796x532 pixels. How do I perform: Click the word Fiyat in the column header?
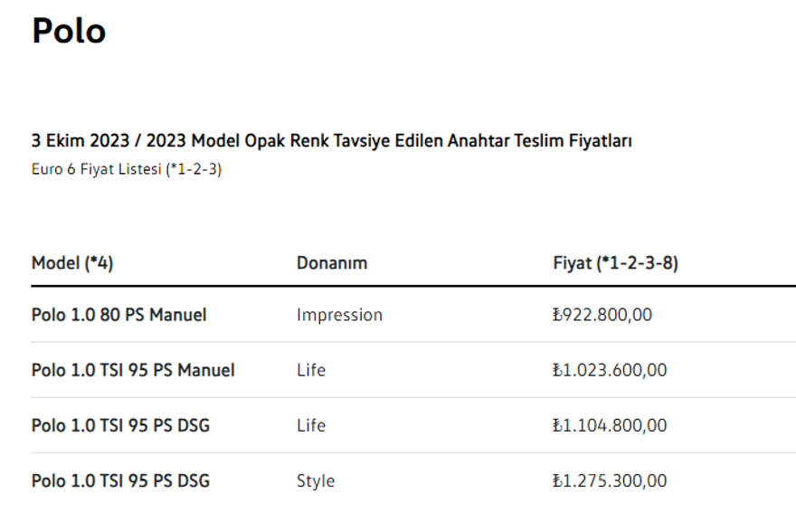(x=573, y=263)
